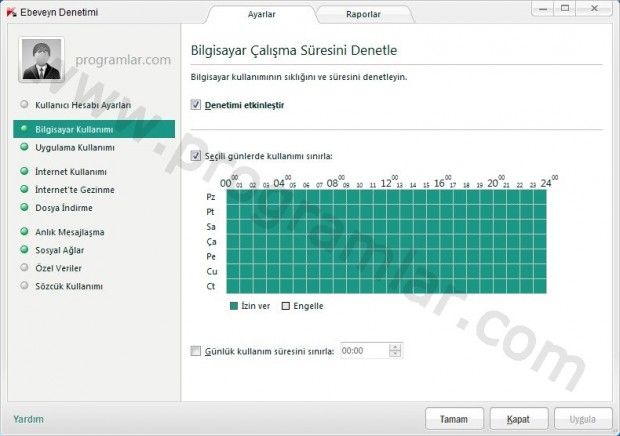Enable Günlük kullanım süresini sınırla checkbox
Image resolution: width=620 pixels, height=436 pixels.
point(196,351)
